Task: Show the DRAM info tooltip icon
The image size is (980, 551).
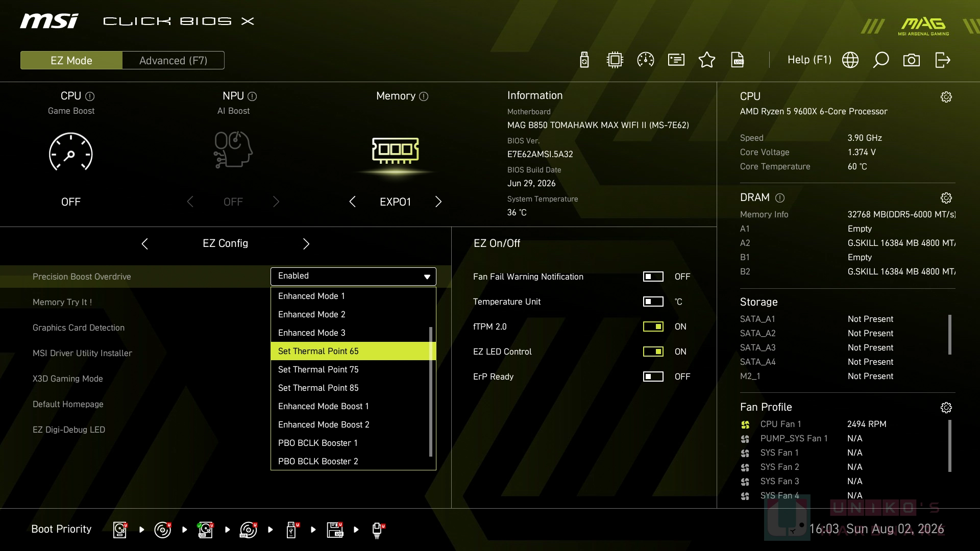Action: [780, 198]
